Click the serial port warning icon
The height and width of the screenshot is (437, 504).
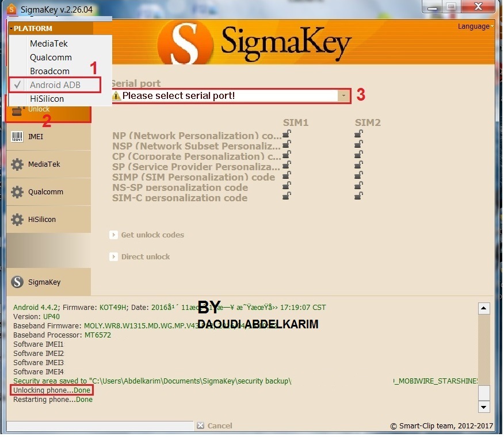tap(117, 96)
